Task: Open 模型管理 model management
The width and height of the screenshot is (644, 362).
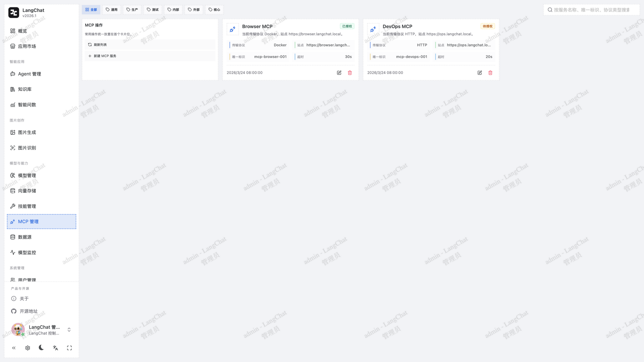Action: pos(42,175)
